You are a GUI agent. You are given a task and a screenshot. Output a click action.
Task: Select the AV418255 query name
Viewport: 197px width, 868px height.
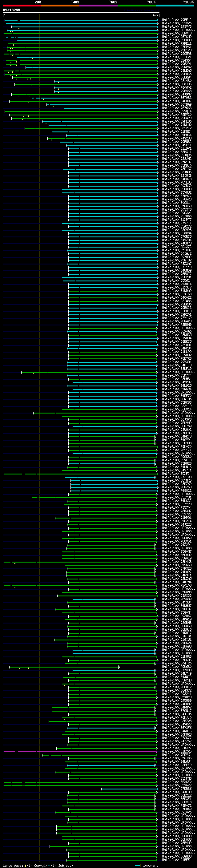(x=11, y=10)
